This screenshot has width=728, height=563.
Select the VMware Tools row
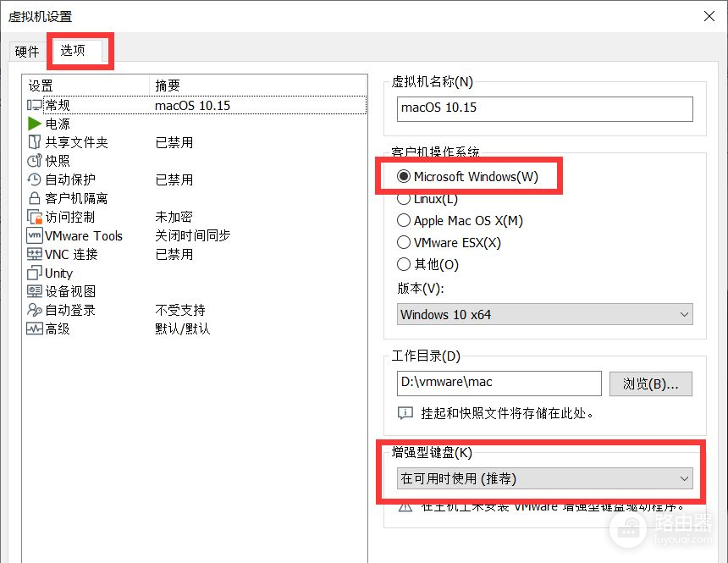point(196,235)
